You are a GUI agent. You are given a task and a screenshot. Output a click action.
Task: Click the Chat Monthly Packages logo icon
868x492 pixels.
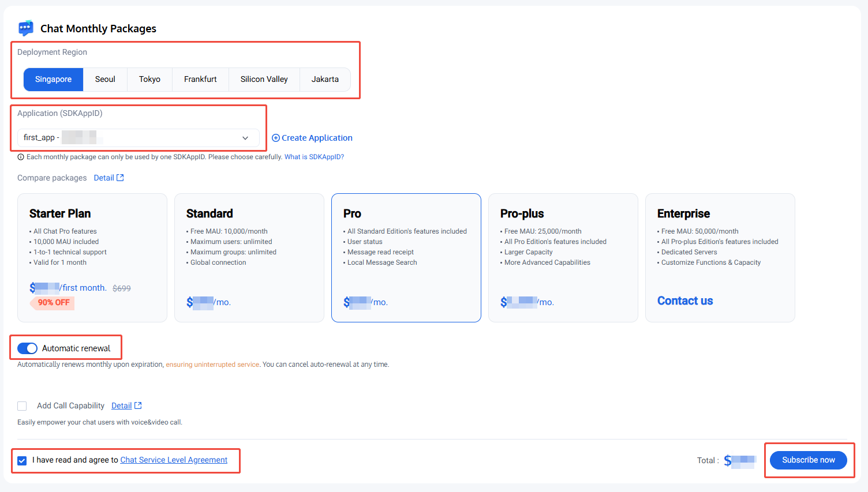click(x=26, y=28)
